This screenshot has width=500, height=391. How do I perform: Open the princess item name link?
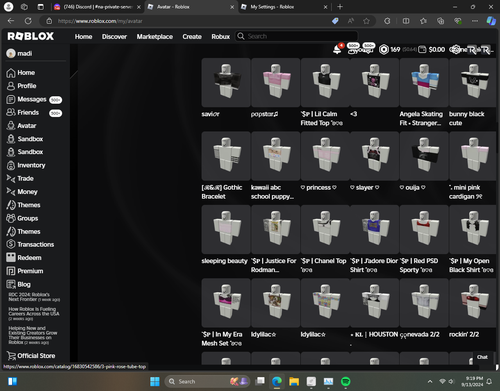click(x=319, y=188)
